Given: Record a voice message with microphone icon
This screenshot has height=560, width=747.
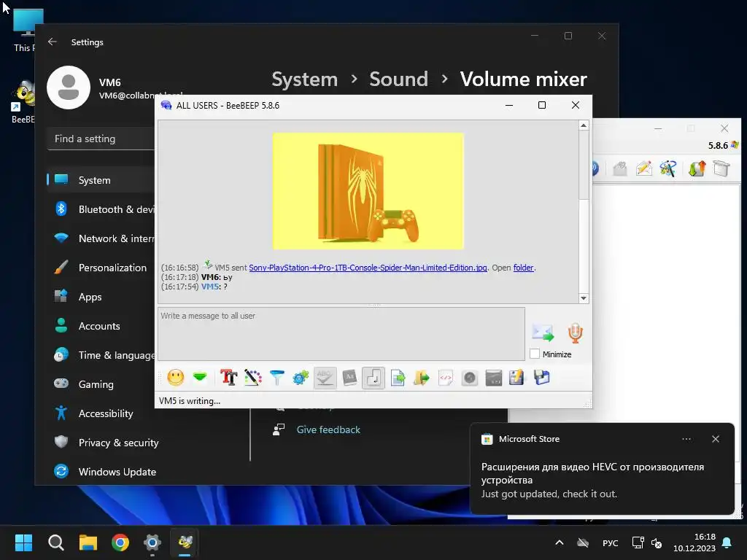Looking at the screenshot, I should tap(575, 332).
